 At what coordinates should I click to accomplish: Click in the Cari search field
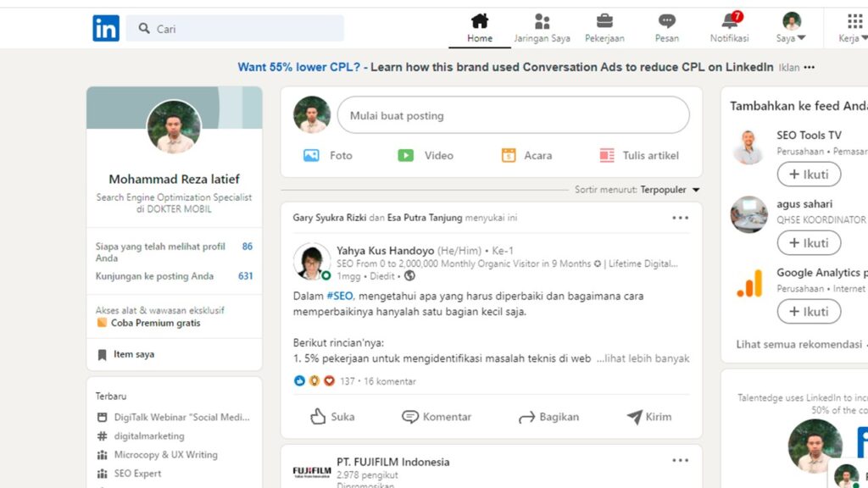click(x=235, y=28)
